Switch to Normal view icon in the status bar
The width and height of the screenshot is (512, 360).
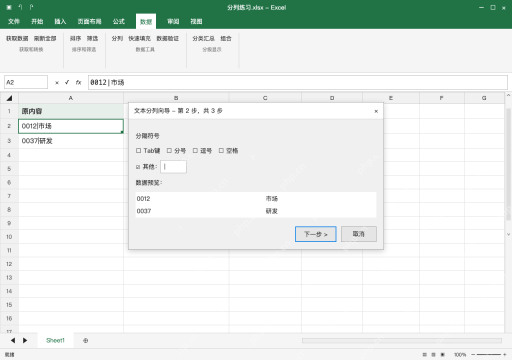424,355
